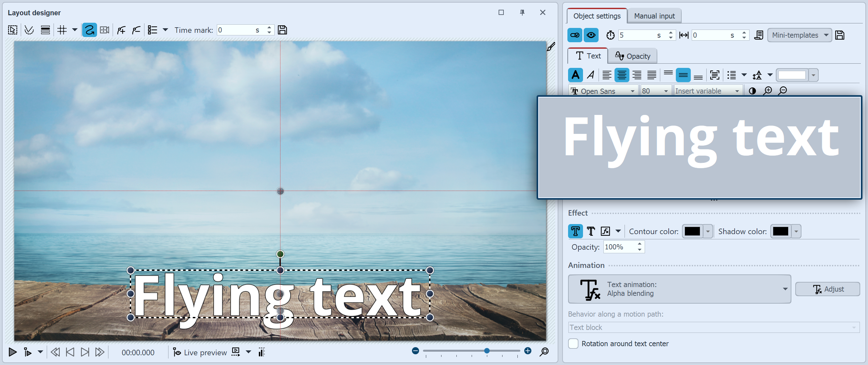Click the Adjust button for text animation
The image size is (868, 365).
click(x=828, y=289)
